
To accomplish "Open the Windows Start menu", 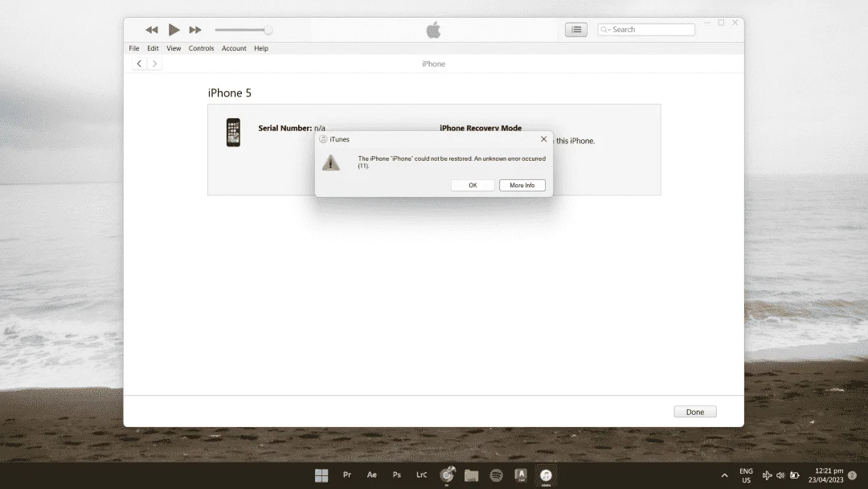I will pos(321,475).
